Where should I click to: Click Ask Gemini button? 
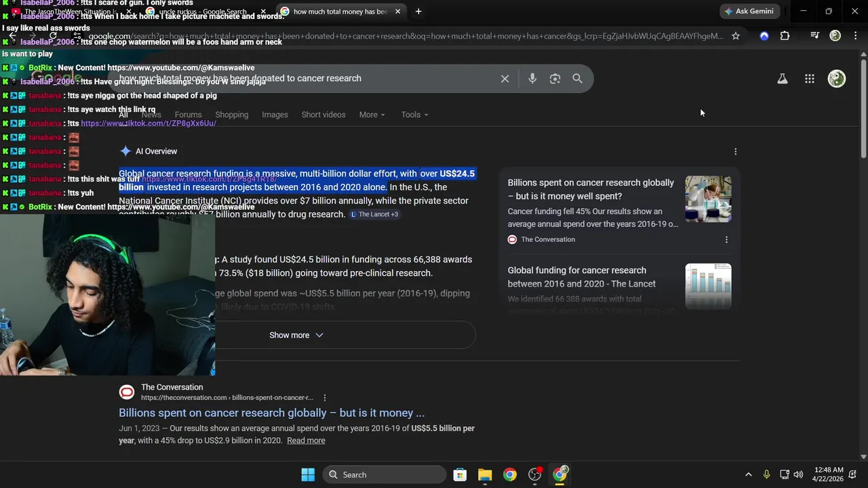click(x=749, y=12)
